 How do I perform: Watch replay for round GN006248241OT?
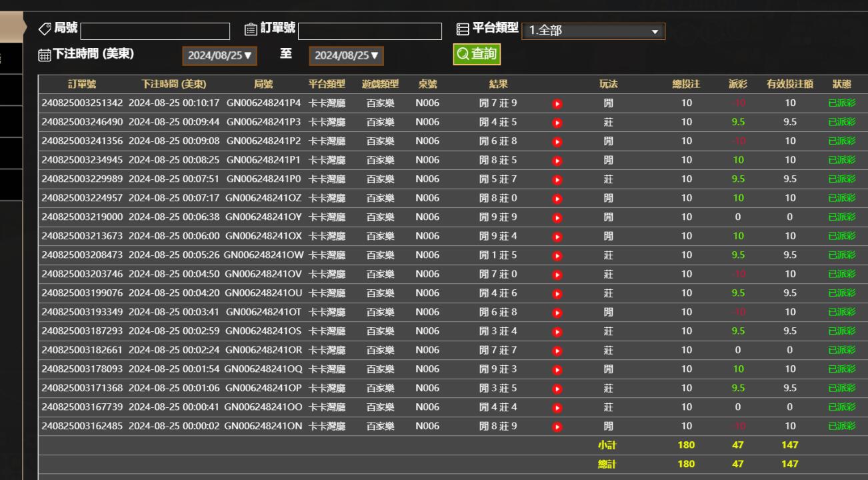(557, 313)
